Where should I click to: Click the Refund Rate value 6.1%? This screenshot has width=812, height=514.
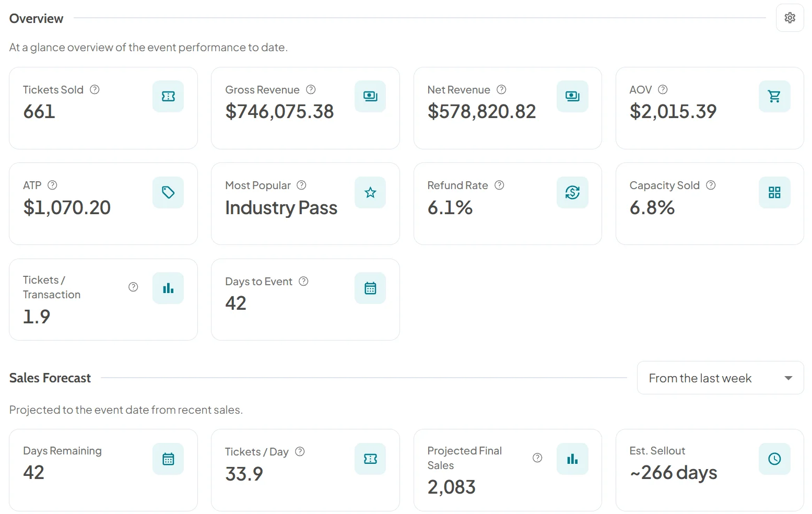coord(450,207)
